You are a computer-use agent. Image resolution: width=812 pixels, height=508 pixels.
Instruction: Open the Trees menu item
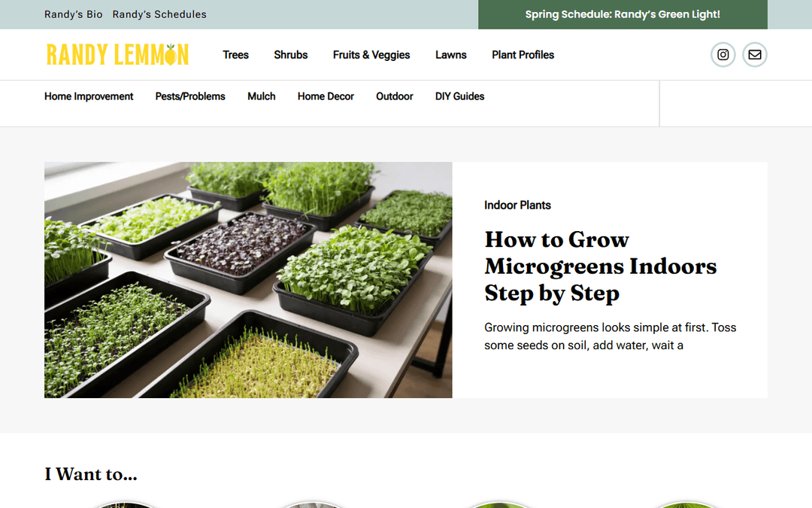click(x=235, y=55)
